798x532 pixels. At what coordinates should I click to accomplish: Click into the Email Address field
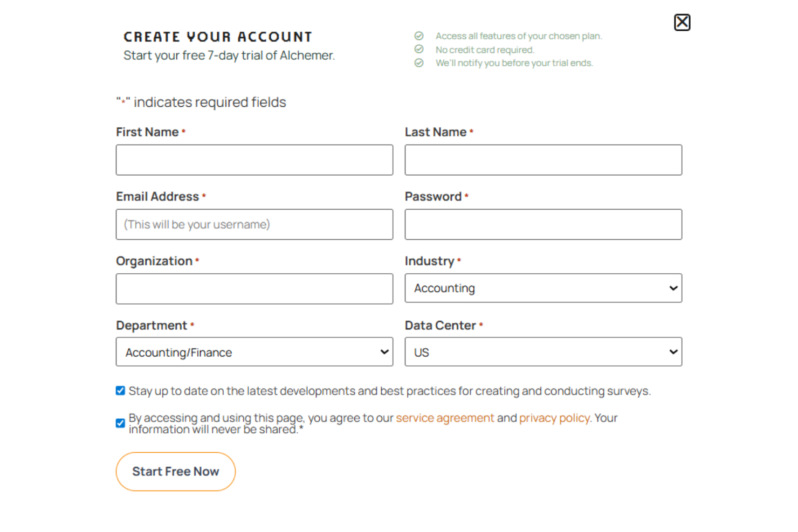tap(254, 224)
